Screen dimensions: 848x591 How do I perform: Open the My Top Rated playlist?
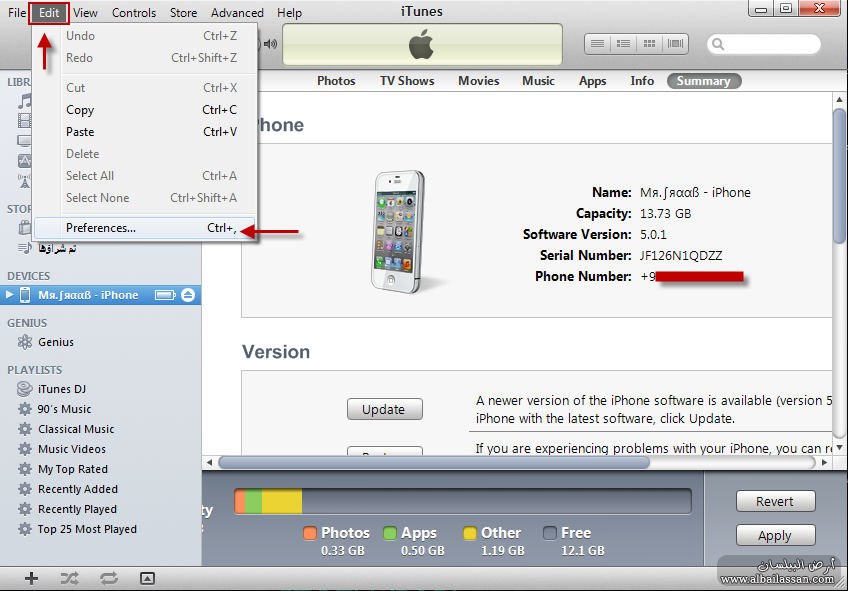pyautogui.click(x=73, y=469)
